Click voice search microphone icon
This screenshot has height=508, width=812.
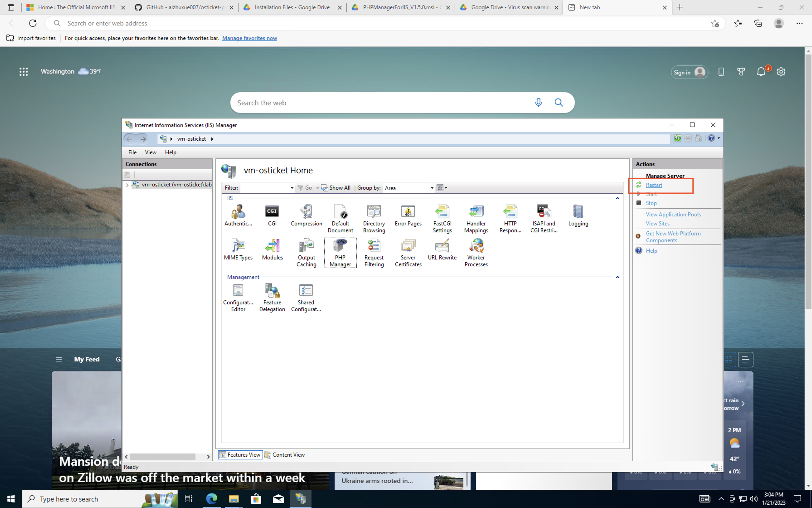[538, 103]
